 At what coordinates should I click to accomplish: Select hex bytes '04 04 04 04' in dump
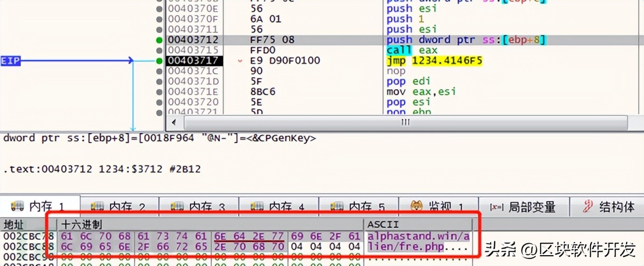(325, 246)
